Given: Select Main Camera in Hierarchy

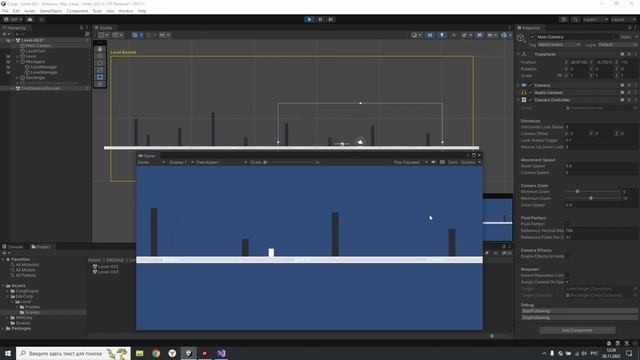Looking at the screenshot, I should click(x=38, y=46).
